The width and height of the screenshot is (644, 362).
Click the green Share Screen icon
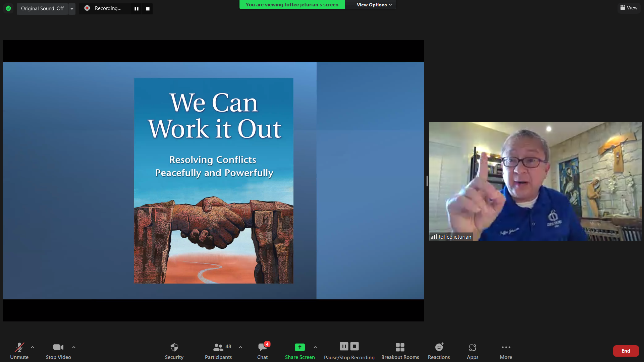click(x=300, y=347)
